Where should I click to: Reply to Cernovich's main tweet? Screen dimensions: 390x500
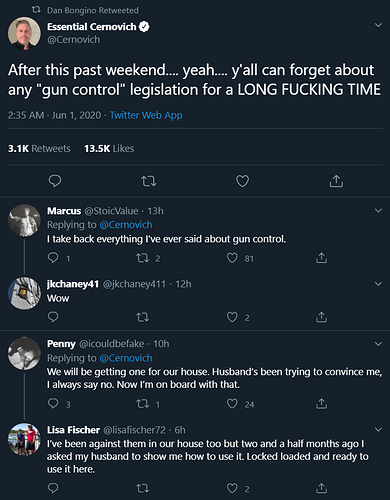tap(55, 181)
